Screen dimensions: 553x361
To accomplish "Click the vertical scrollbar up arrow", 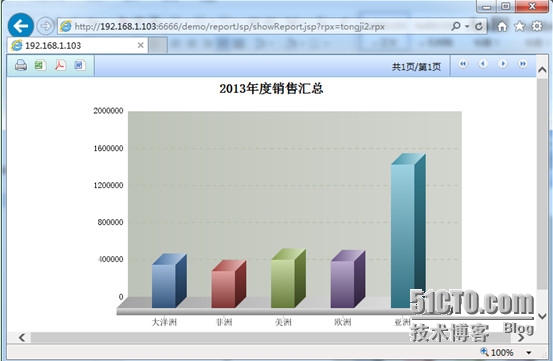I will pos(542,70).
